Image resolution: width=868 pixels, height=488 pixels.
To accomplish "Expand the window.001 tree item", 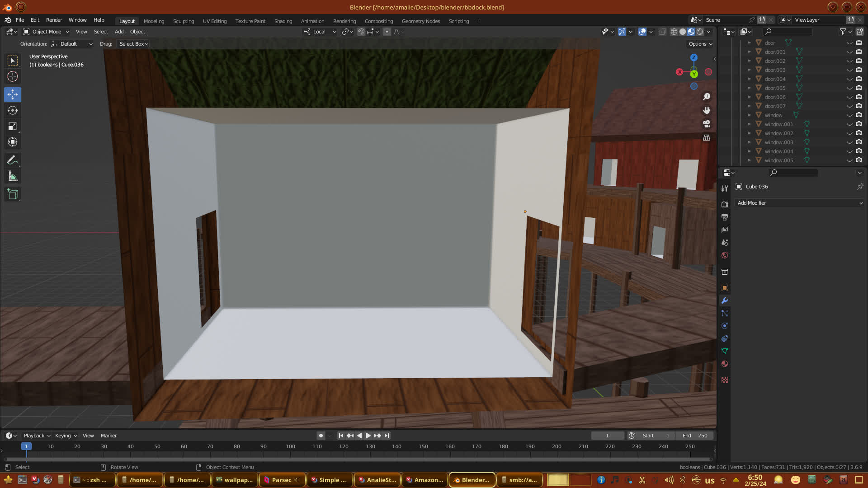I will coord(749,124).
